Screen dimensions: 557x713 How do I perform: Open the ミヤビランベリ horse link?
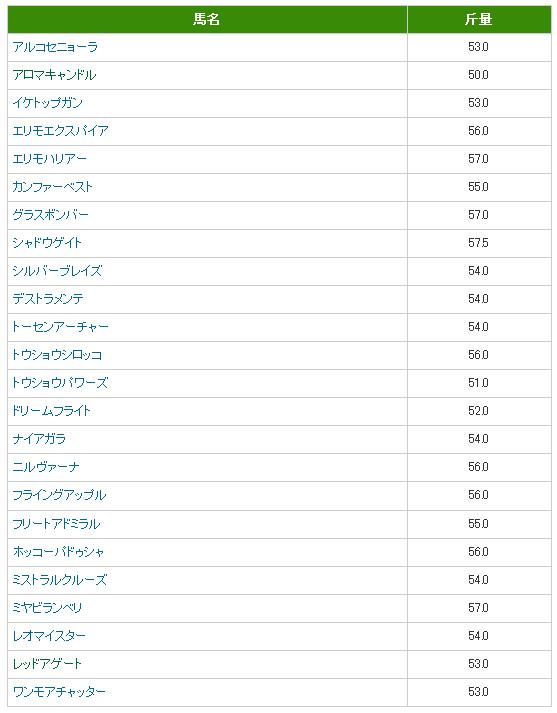pyautogui.click(x=47, y=608)
